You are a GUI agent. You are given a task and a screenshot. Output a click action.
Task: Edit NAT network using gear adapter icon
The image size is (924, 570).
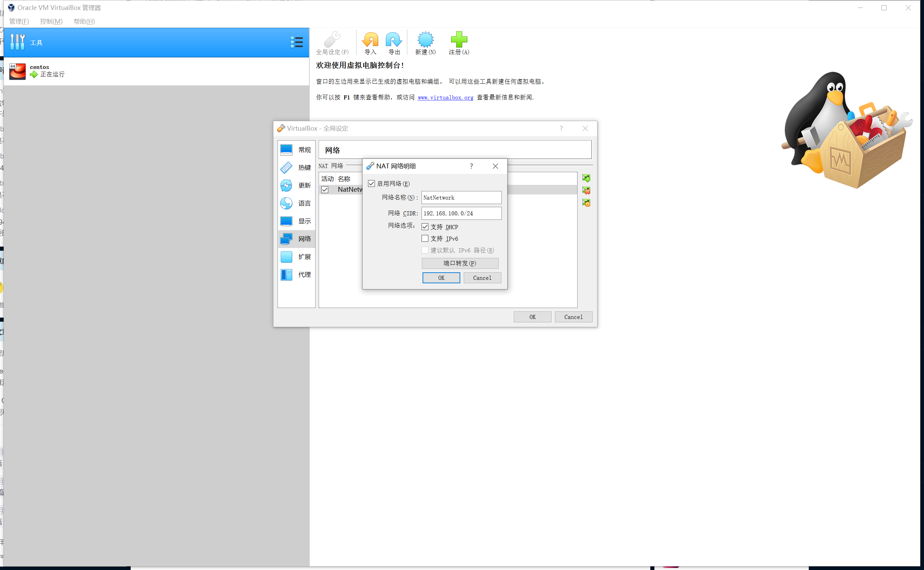click(x=587, y=202)
